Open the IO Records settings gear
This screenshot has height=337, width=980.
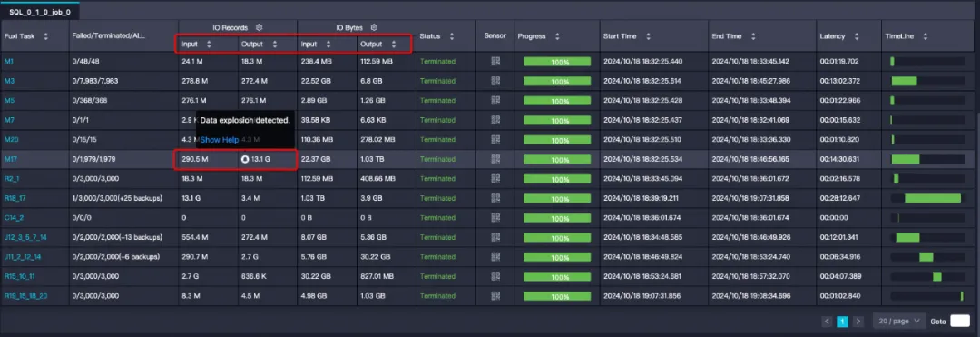click(x=259, y=27)
